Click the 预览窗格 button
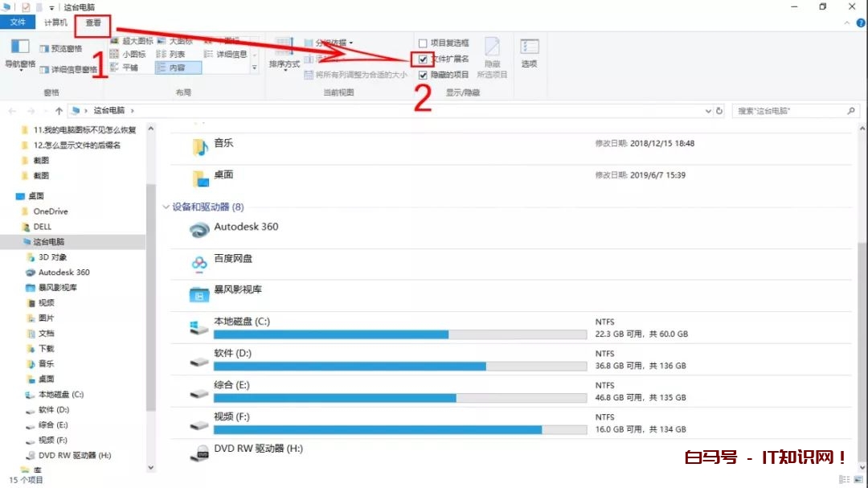 coord(61,49)
